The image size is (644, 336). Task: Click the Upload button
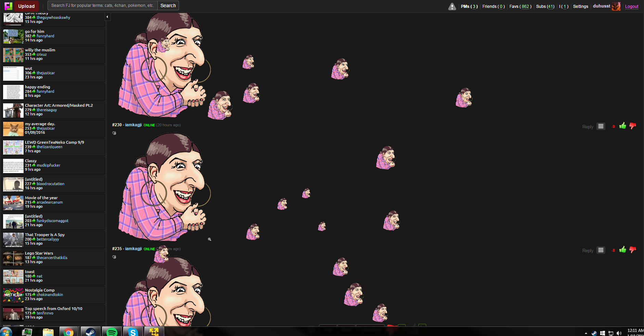(26, 6)
